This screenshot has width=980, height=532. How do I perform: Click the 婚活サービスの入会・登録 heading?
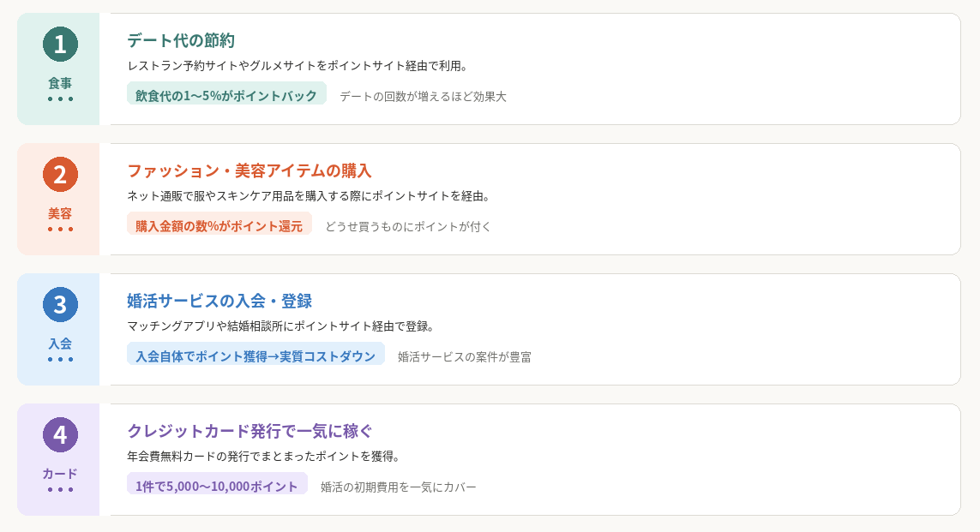[219, 301]
